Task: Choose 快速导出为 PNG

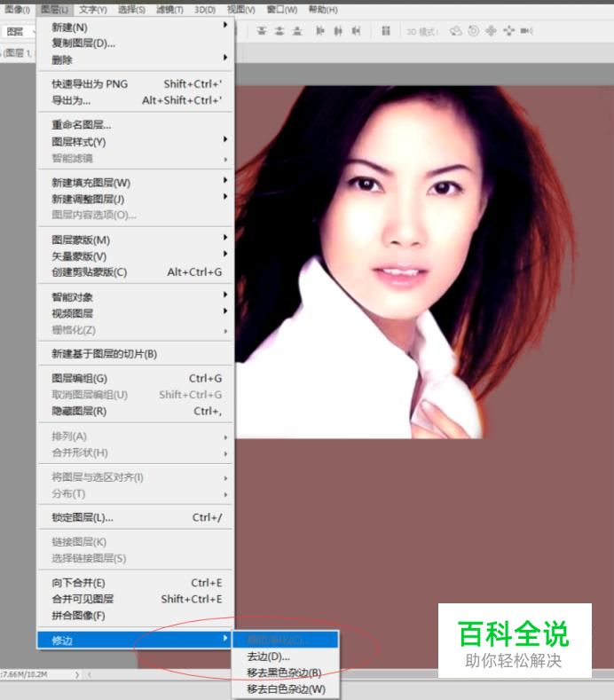Action: (x=135, y=84)
